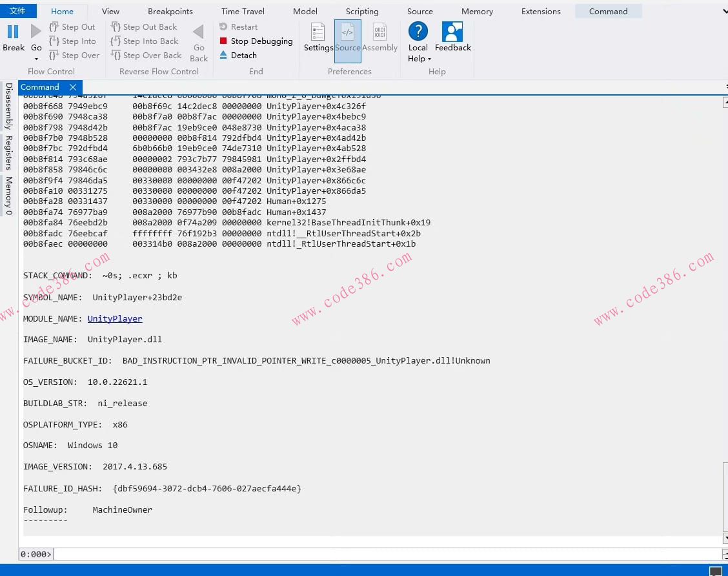Open the Time Travel ribbon tab
Viewport: 728px width, 576px height.
[243, 11]
